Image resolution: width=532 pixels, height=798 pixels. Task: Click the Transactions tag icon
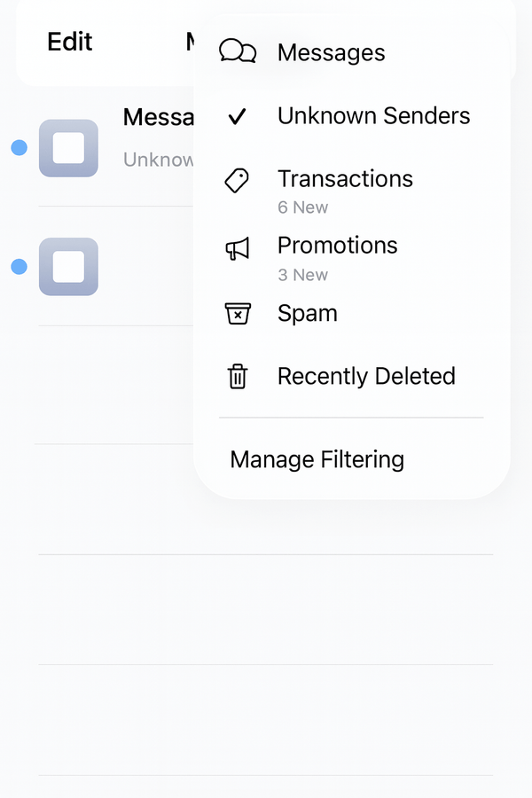(x=237, y=179)
